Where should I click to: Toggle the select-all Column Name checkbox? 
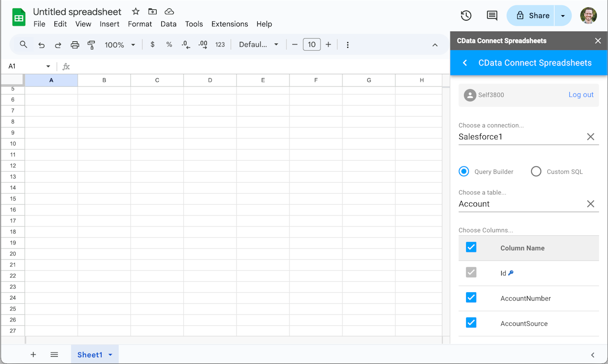471,248
